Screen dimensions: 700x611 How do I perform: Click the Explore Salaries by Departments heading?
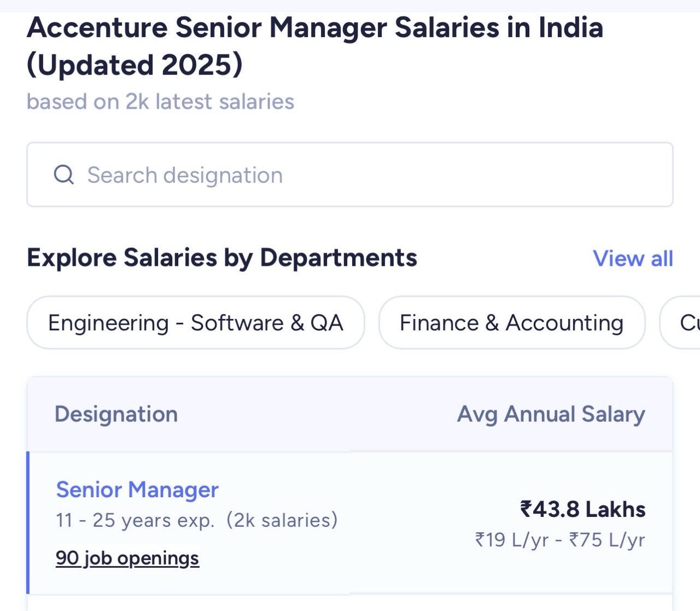[222, 258]
